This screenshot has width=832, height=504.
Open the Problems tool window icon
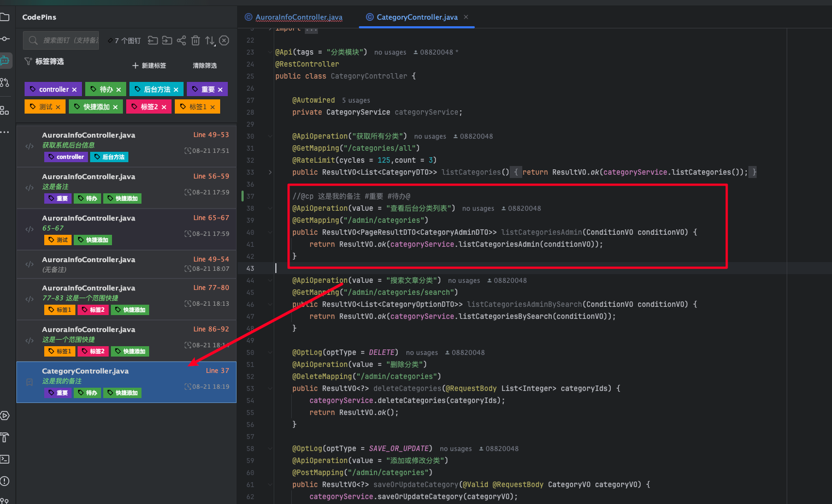(x=4, y=481)
